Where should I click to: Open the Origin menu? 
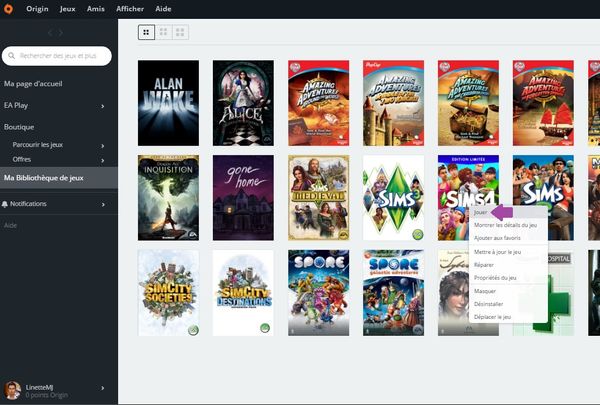click(37, 9)
